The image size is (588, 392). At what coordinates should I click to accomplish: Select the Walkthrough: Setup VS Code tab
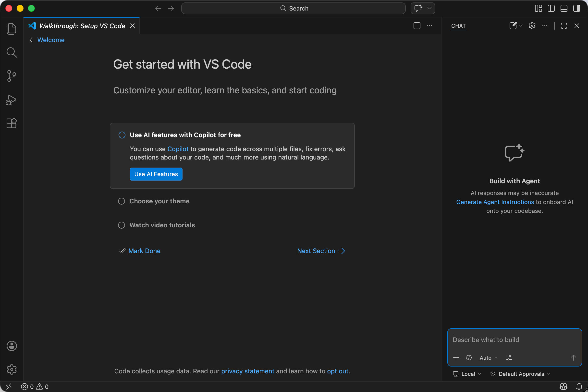pyautogui.click(x=82, y=26)
